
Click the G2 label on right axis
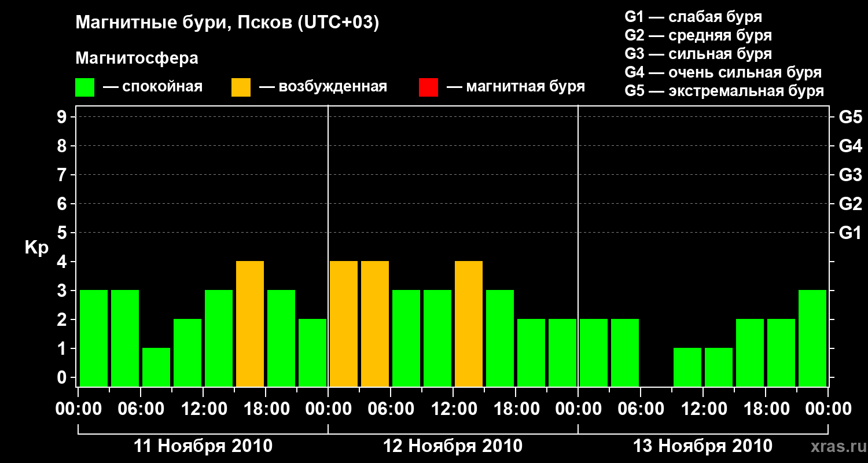tap(851, 204)
